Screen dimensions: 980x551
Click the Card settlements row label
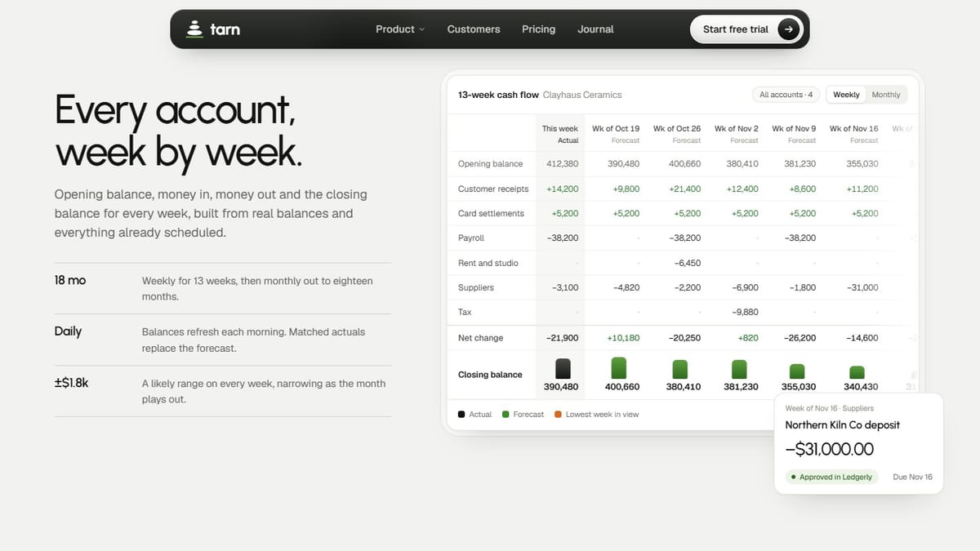click(491, 213)
